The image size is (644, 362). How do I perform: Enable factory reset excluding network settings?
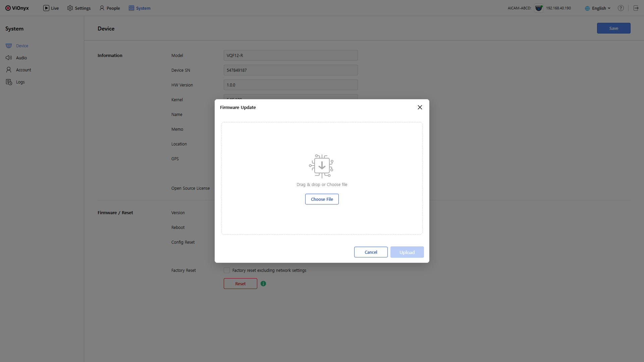click(x=227, y=270)
